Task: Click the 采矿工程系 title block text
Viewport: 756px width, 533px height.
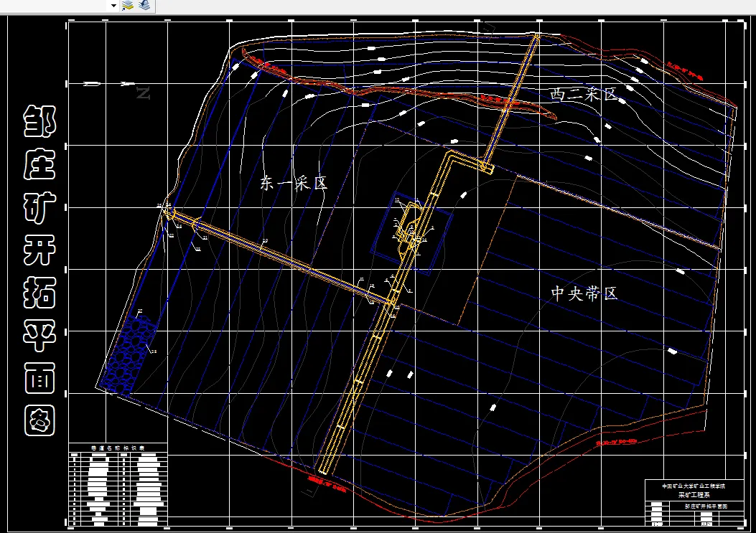Action: pyautogui.click(x=694, y=495)
